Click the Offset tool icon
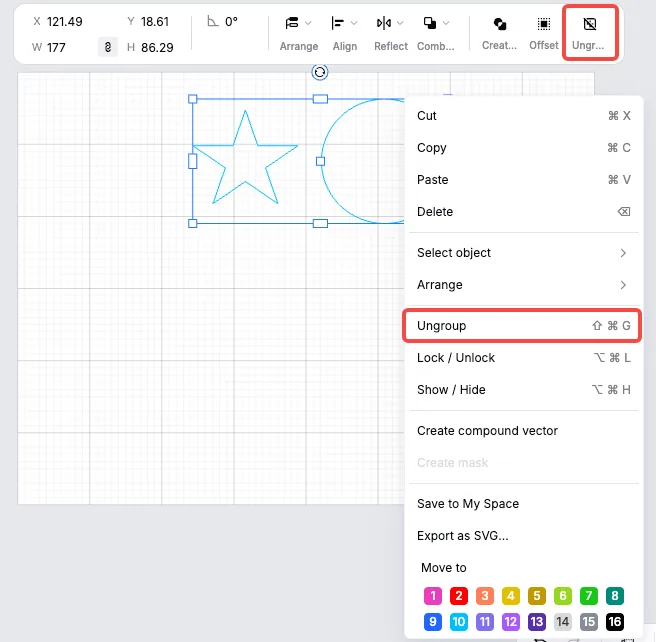 tap(543, 24)
